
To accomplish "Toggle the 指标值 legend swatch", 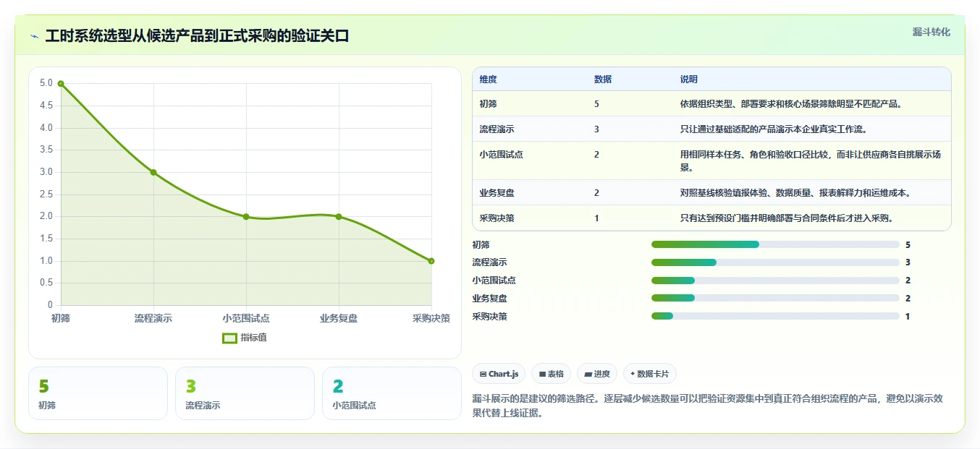I will click(x=229, y=338).
